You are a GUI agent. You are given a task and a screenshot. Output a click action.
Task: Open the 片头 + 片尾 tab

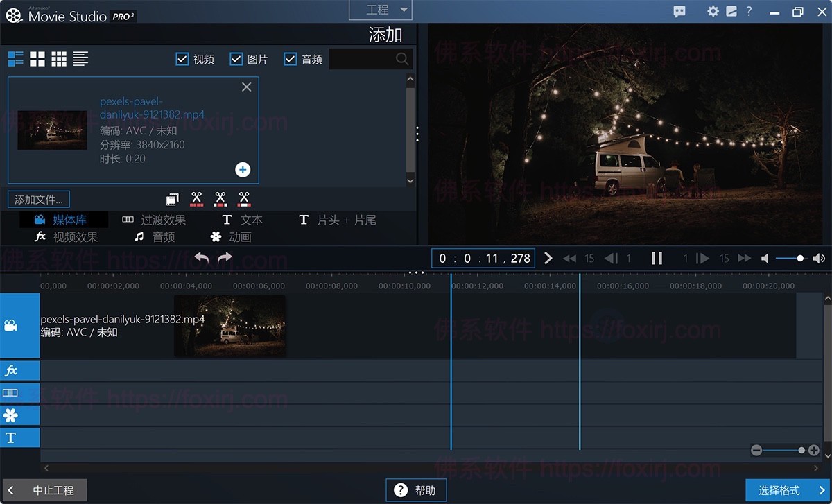[338, 220]
